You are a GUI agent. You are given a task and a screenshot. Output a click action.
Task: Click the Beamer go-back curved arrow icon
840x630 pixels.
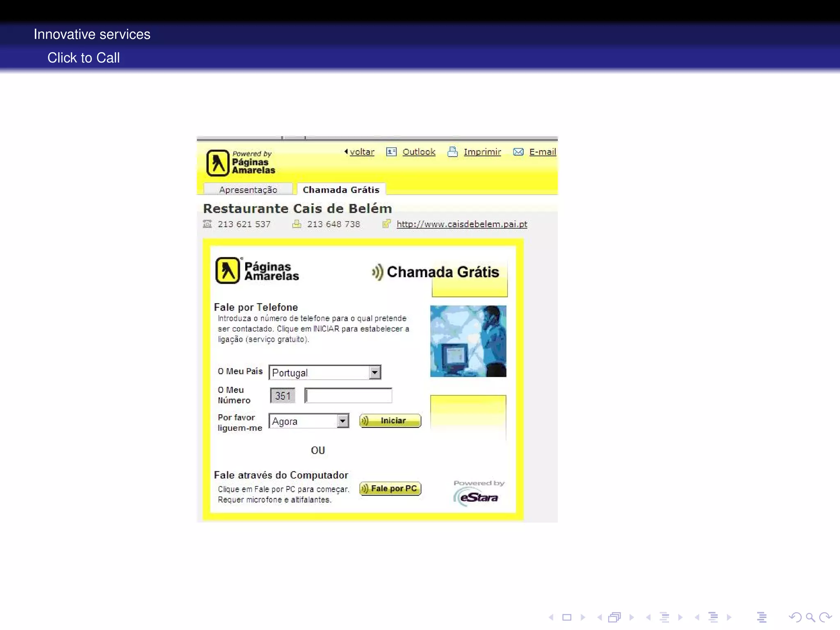795,617
